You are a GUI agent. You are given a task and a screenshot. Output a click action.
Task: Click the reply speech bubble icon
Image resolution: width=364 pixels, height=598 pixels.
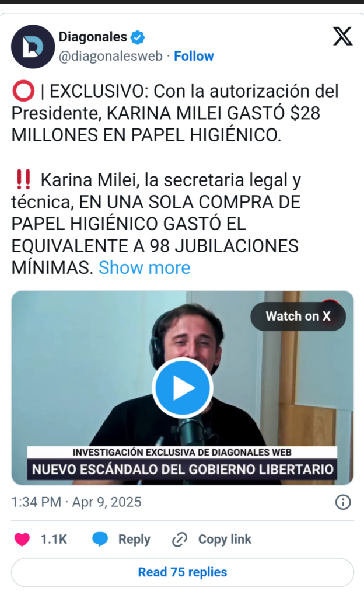[100, 539]
